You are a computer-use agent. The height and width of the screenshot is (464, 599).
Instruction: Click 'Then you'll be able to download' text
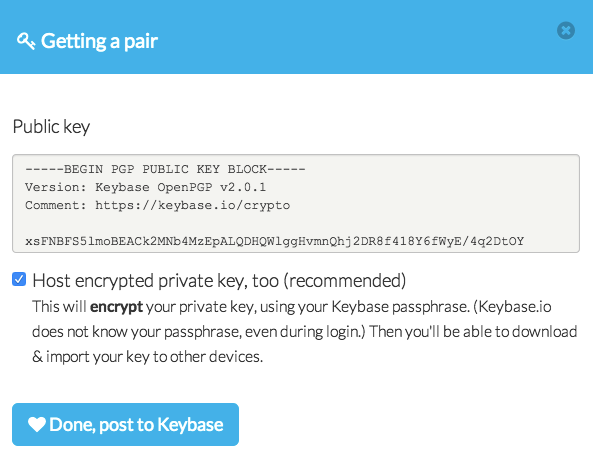coord(473,331)
